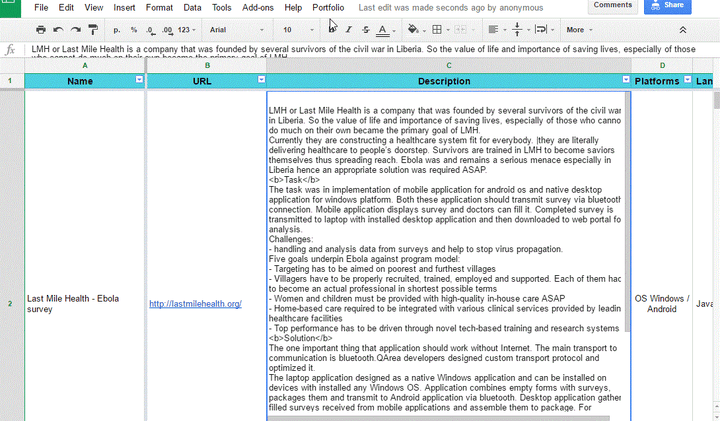Screen dimensions: 720x421
Task: Open the URL column filter dropdown
Action: [261, 79]
